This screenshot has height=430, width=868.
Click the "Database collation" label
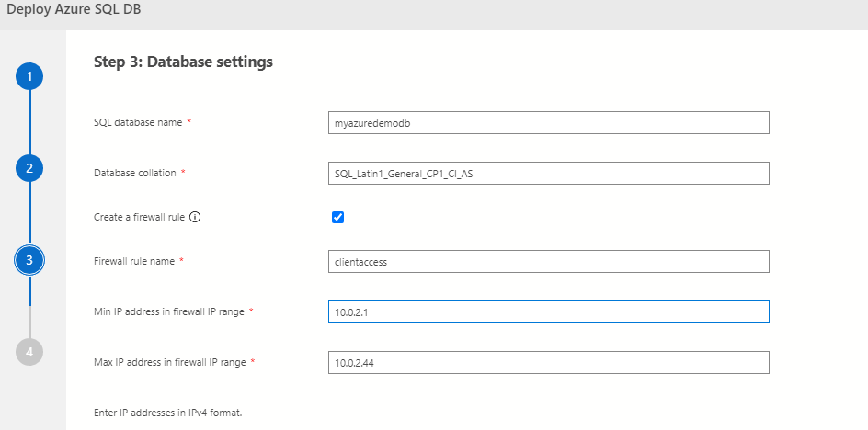(x=135, y=173)
